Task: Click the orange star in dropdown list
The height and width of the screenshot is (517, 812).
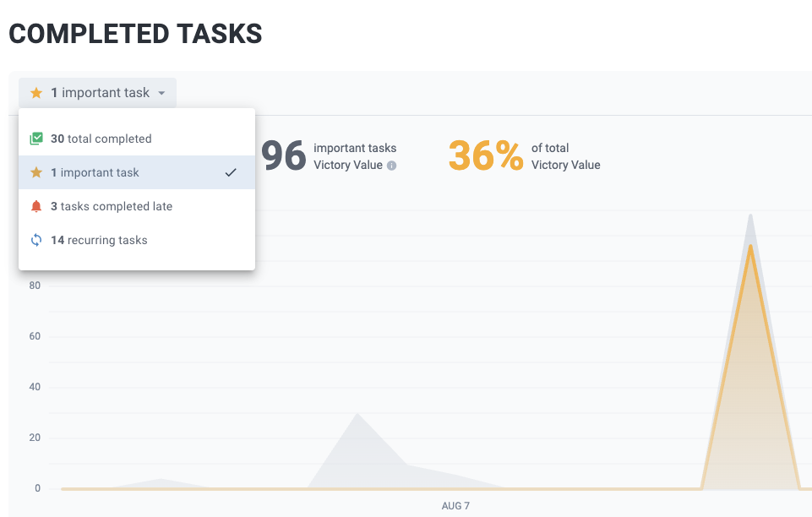Action: click(36, 172)
